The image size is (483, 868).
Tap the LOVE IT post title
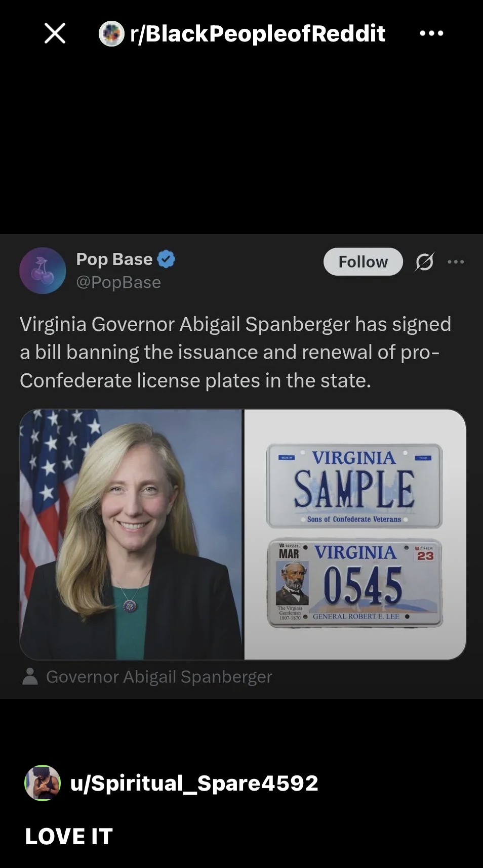tap(69, 836)
